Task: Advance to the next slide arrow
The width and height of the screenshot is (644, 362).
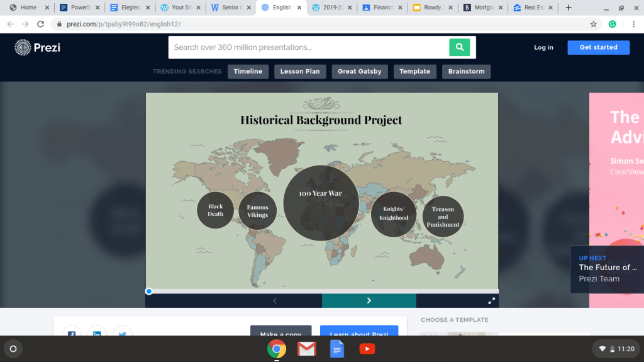Action: click(x=369, y=301)
